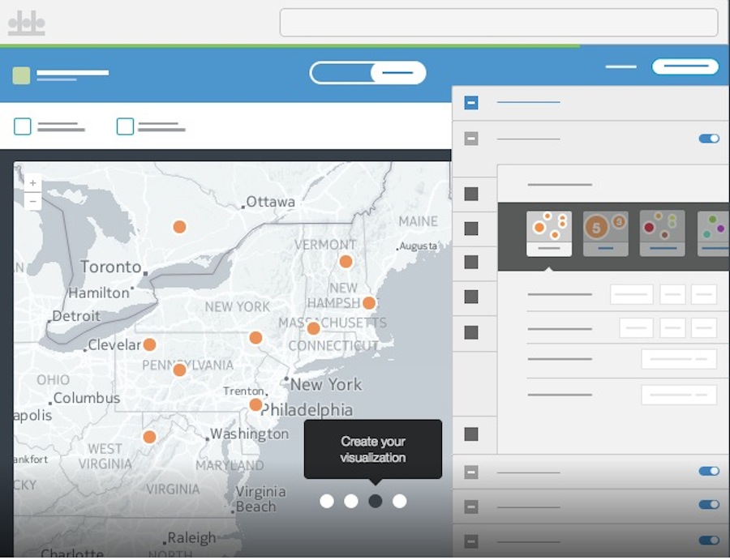This screenshot has height=560, width=730.
Task: Select the green and purple dots style
Action: (713, 233)
